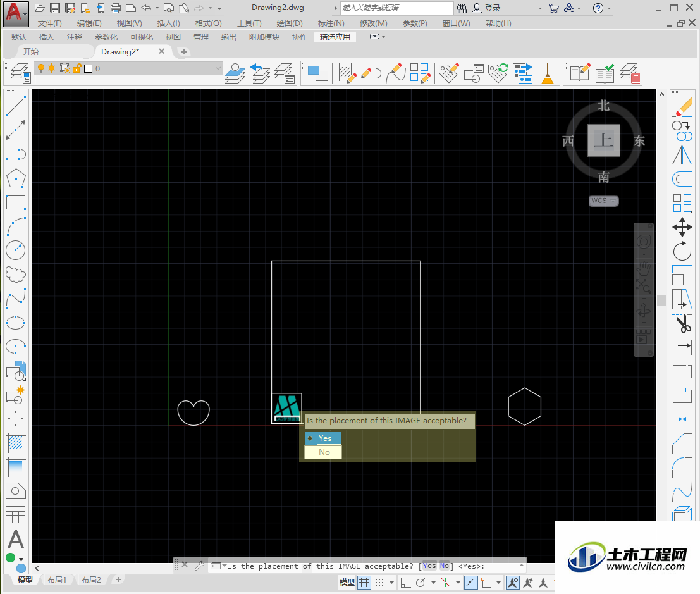Activate the Move tool
This screenshot has width=700, height=594.
pos(682,227)
